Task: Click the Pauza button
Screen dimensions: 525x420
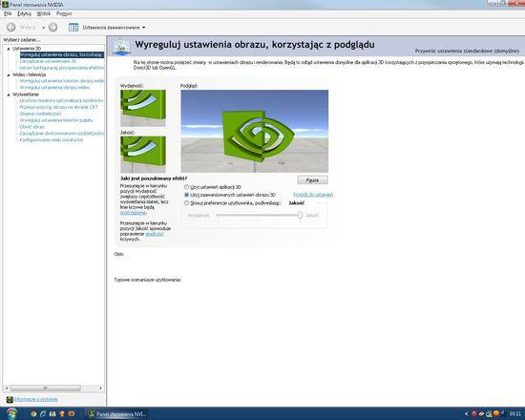Action: 312,180
